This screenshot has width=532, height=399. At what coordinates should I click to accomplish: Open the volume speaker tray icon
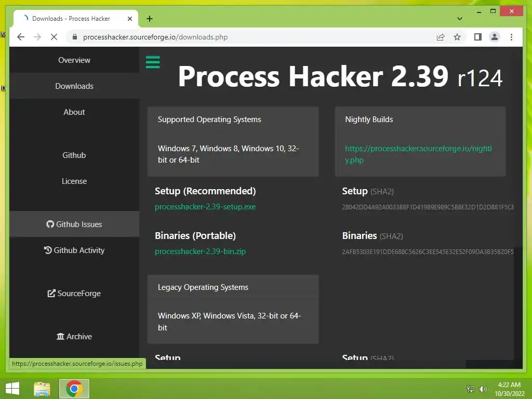(483, 389)
